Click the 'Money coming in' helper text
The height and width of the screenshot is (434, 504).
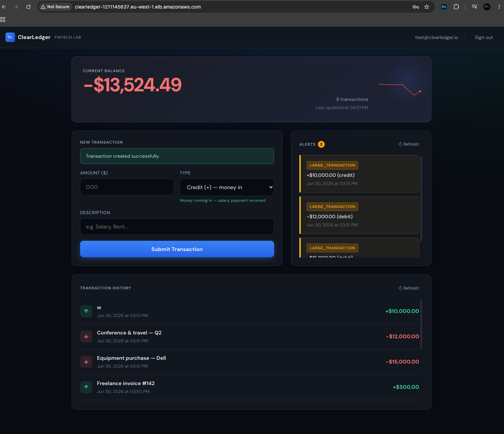(x=222, y=201)
